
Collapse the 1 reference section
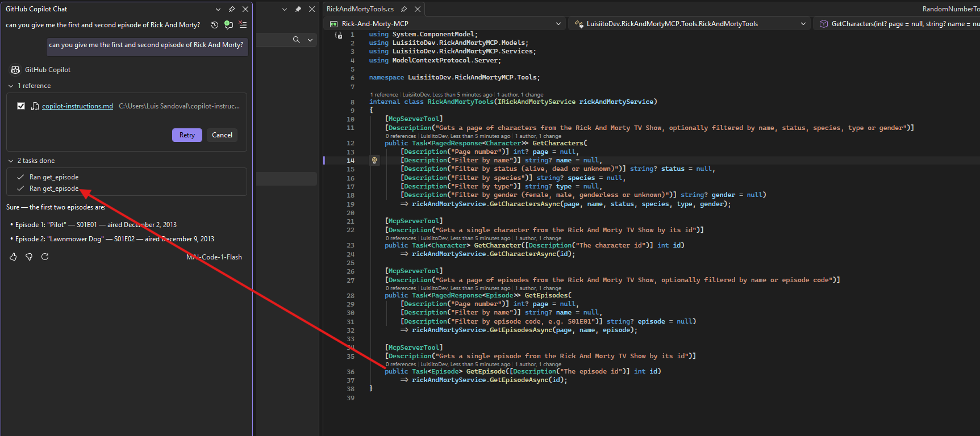click(x=11, y=86)
